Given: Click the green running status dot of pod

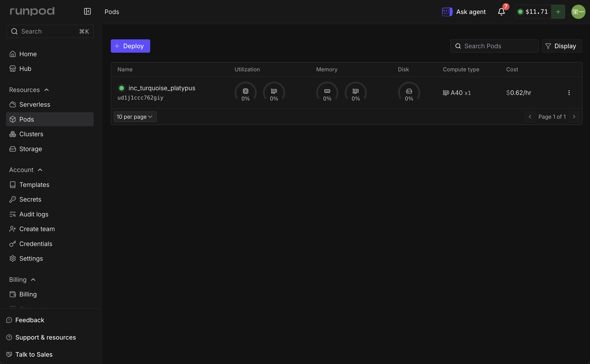Looking at the screenshot, I should [121, 88].
